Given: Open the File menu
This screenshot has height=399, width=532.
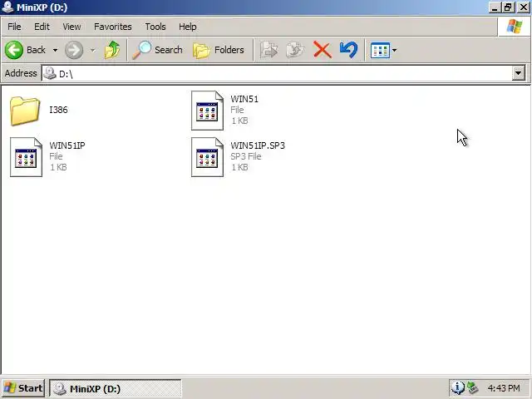Looking at the screenshot, I should click(x=14, y=27).
